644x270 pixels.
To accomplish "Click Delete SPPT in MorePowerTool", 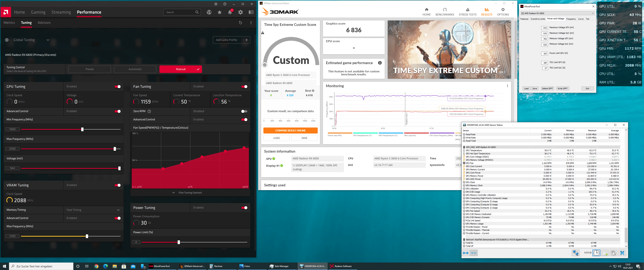I will pyautogui.click(x=547, y=88).
